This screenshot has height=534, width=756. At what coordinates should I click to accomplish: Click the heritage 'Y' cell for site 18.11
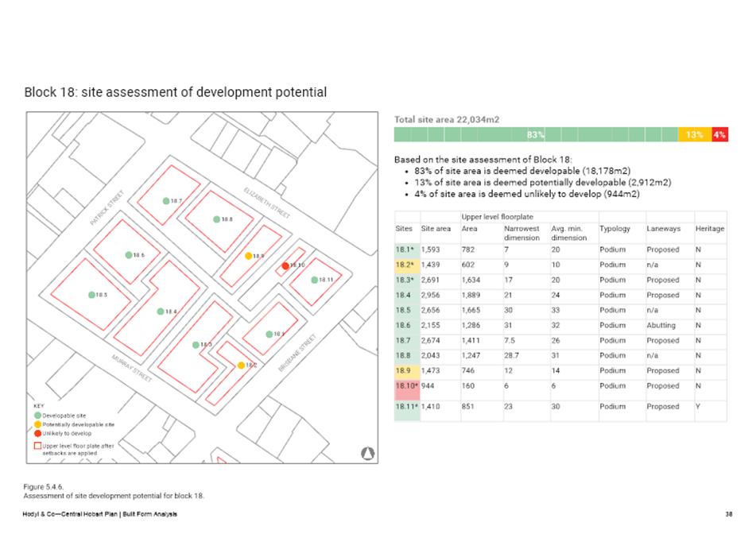coord(698,406)
